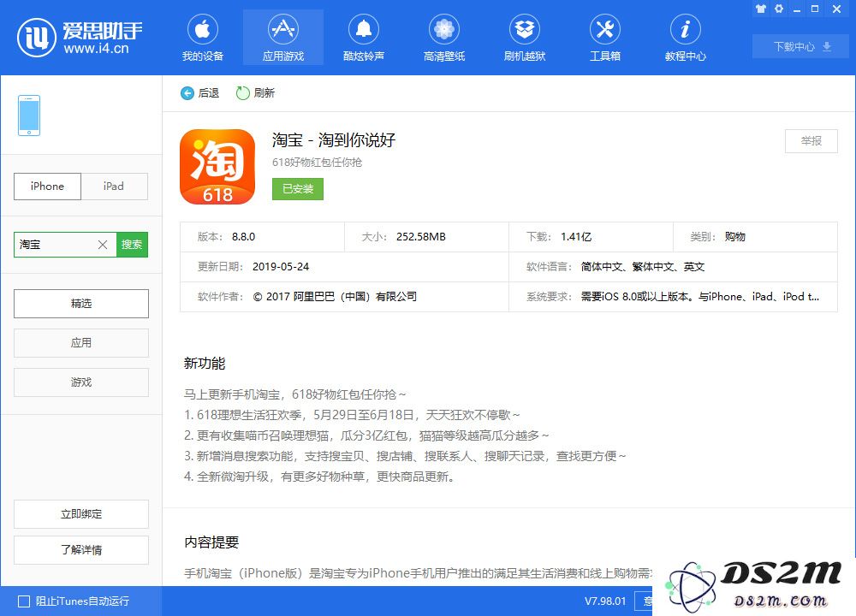Open 我的设备 (My Device) section
The image size is (856, 616).
click(x=203, y=38)
